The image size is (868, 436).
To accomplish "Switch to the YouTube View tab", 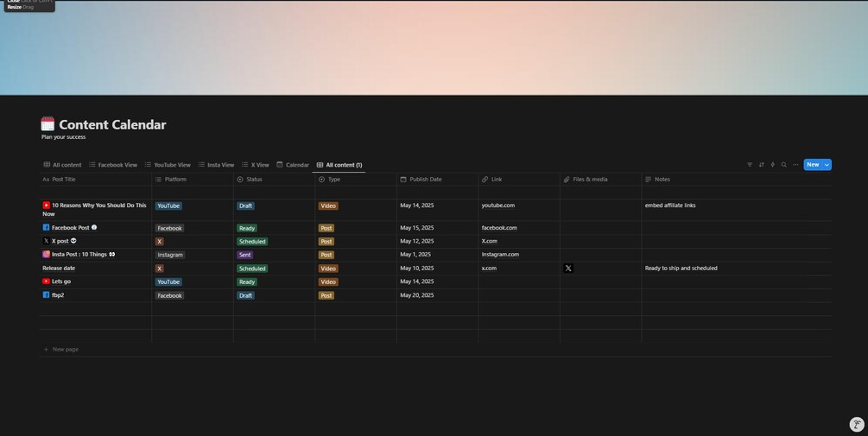I will (168, 165).
